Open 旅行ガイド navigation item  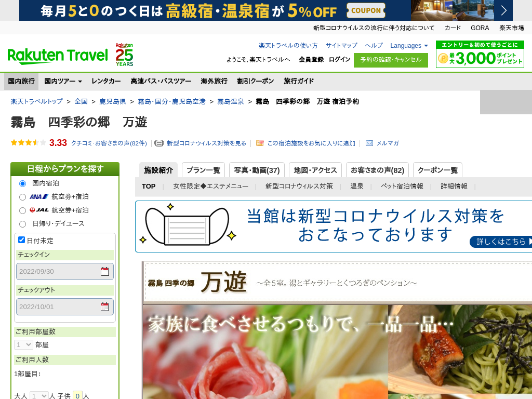pos(299,81)
